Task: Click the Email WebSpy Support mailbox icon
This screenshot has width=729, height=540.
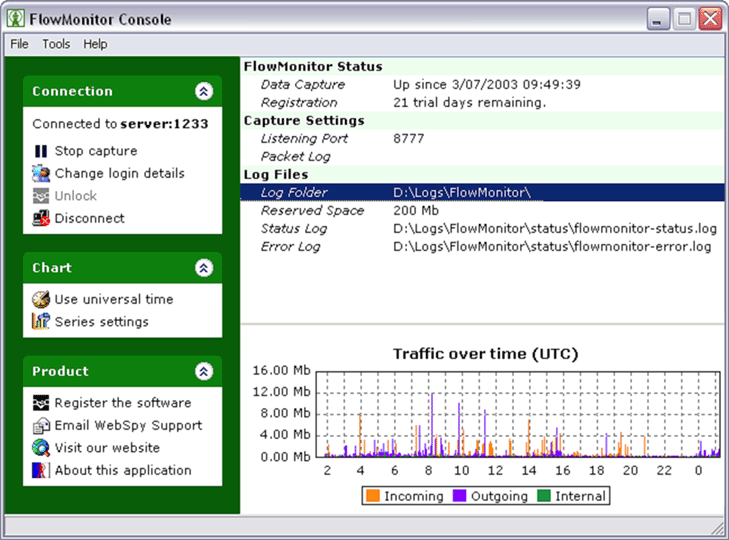Action: (x=41, y=425)
